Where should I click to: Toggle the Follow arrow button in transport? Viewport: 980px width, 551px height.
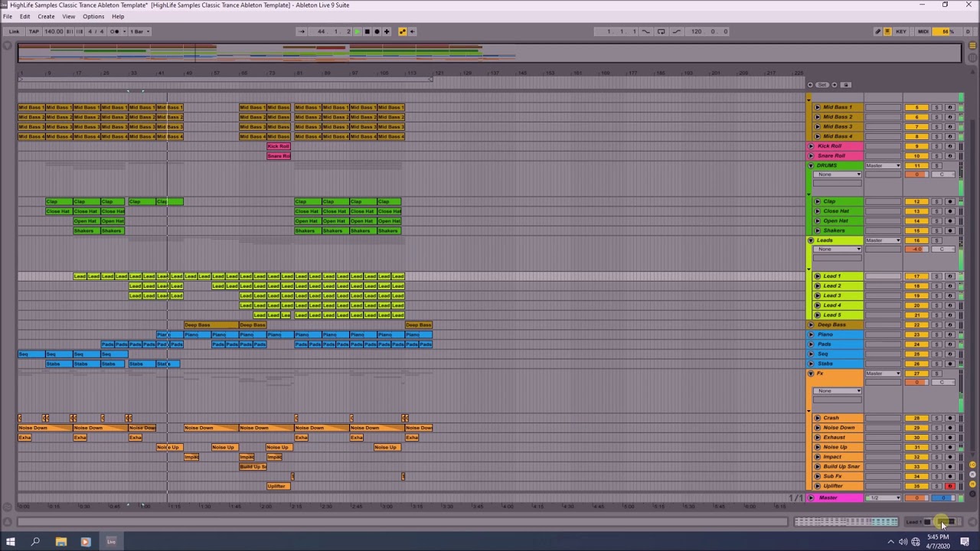pos(302,31)
